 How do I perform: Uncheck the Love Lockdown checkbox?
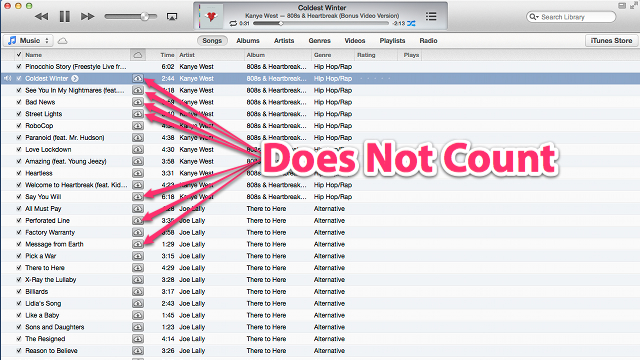(18, 149)
